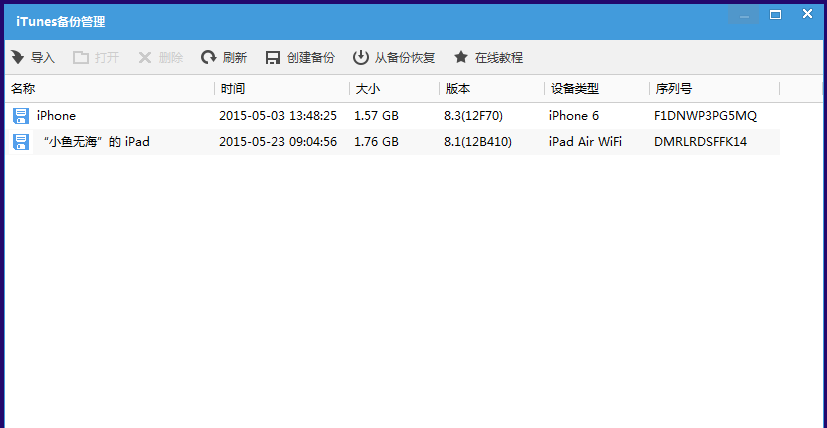Viewport: 827px width, 428px height.
Task: Click the 创建备份 text button
Action: 311,58
